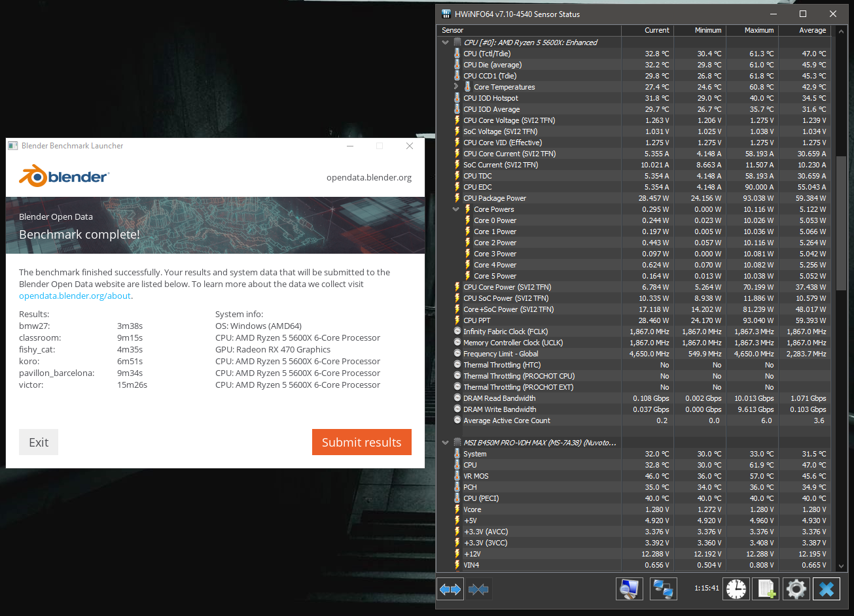Select the VIN4 sensor row

point(633,565)
